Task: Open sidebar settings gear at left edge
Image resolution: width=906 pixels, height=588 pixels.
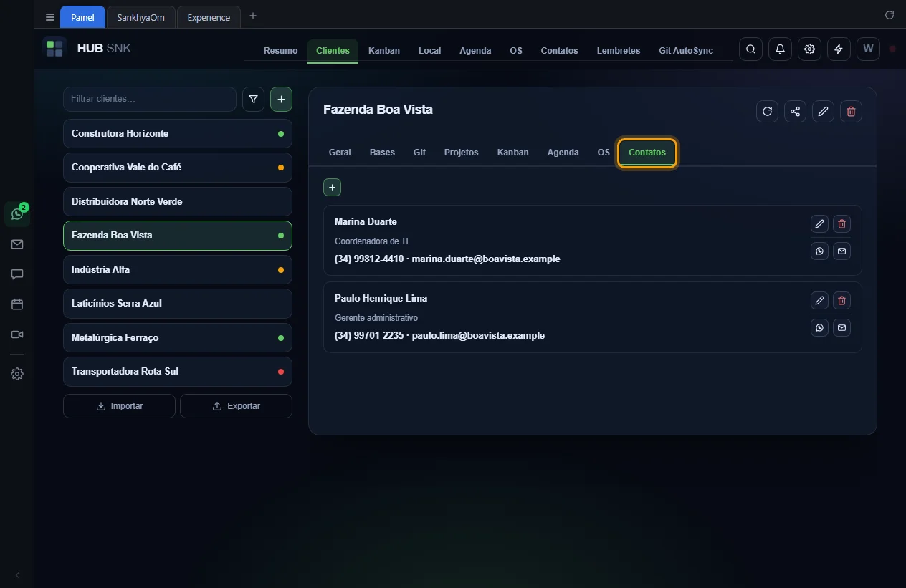Action: (17, 374)
